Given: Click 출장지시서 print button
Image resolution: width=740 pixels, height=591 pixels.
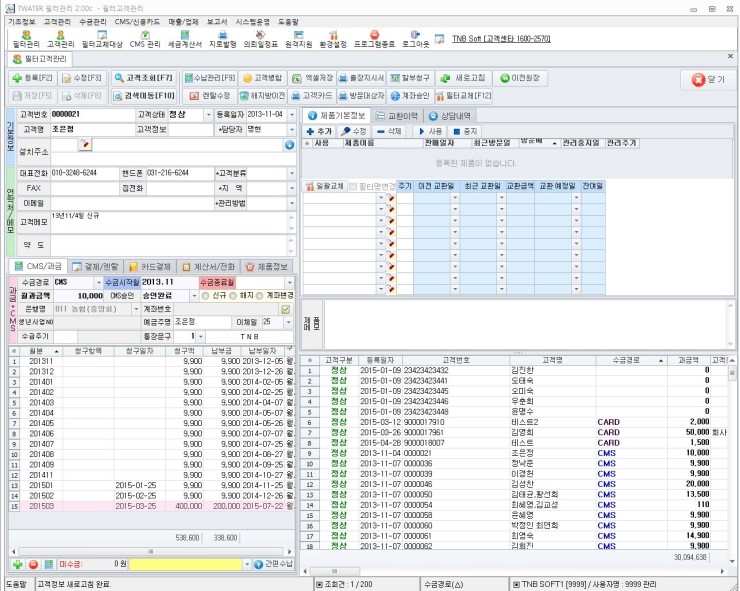Looking at the screenshot, I should (362, 78).
